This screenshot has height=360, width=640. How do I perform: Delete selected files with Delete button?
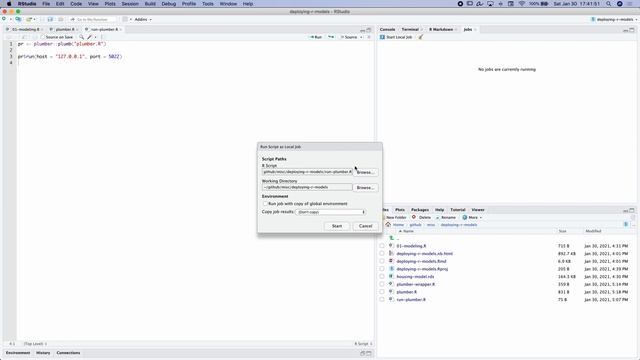click(x=421, y=218)
